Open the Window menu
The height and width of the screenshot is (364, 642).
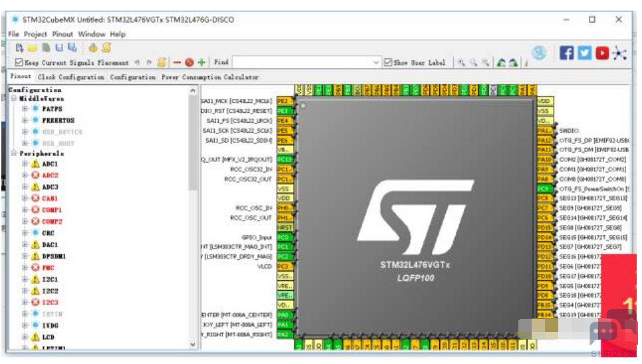pos(92,35)
